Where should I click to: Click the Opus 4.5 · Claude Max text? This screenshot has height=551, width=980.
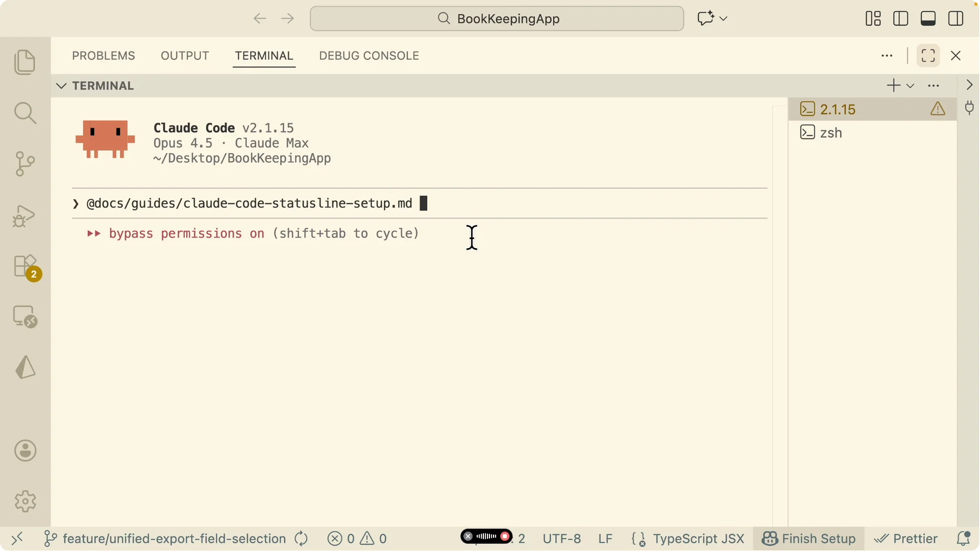click(231, 143)
